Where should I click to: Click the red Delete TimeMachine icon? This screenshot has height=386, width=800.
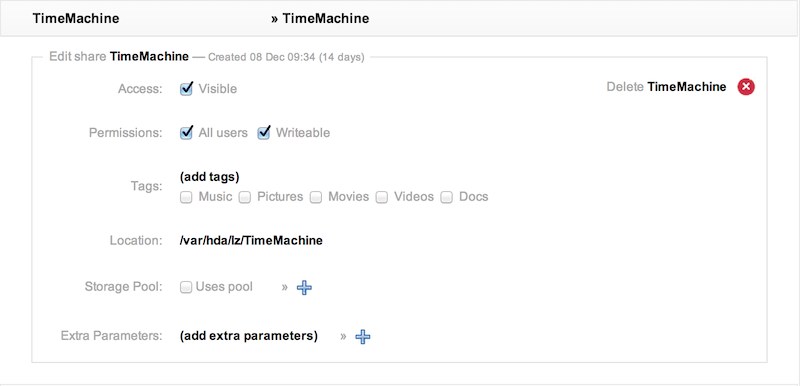click(x=745, y=87)
